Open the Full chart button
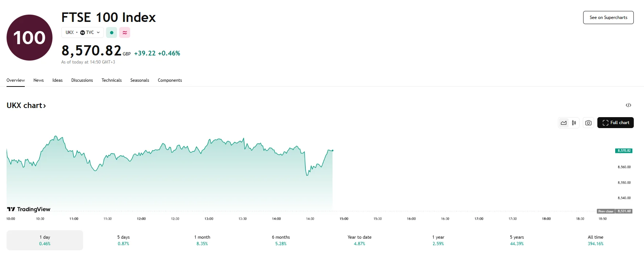Image resolution: width=644 pixels, height=258 pixels. (615, 123)
